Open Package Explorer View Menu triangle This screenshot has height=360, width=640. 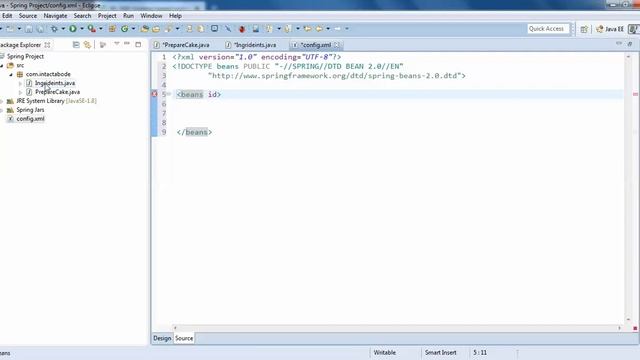117,43
